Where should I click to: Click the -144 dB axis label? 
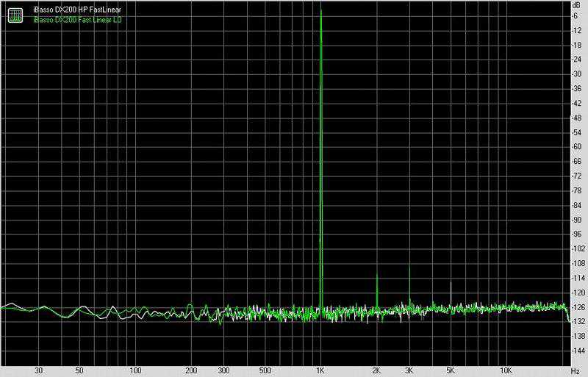(x=578, y=351)
